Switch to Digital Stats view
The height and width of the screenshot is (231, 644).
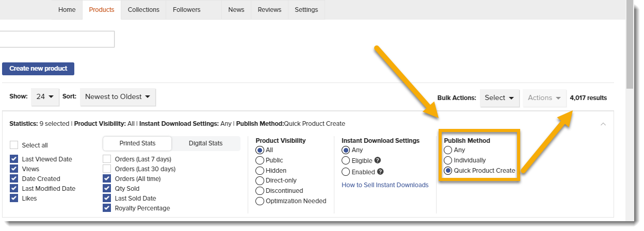pyautogui.click(x=205, y=143)
